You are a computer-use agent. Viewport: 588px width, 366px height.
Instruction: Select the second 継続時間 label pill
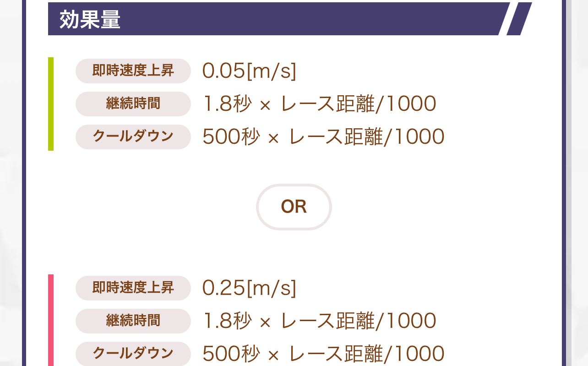[x=133, y=321]
